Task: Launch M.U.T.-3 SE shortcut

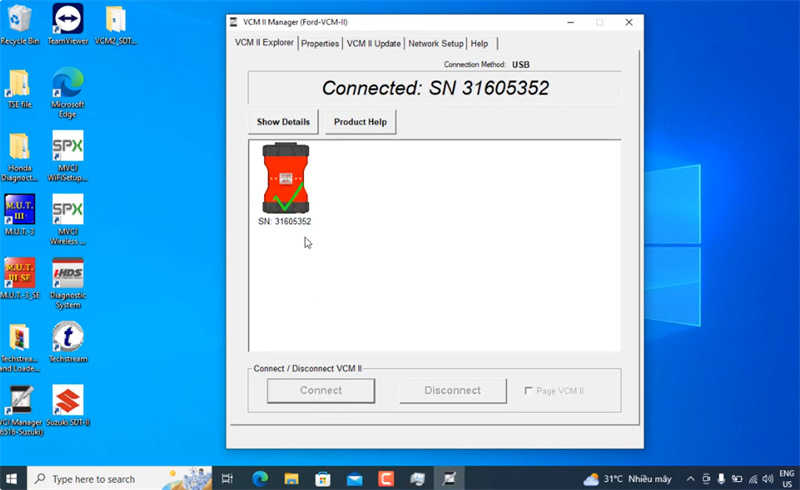Action: pos(19,279)
